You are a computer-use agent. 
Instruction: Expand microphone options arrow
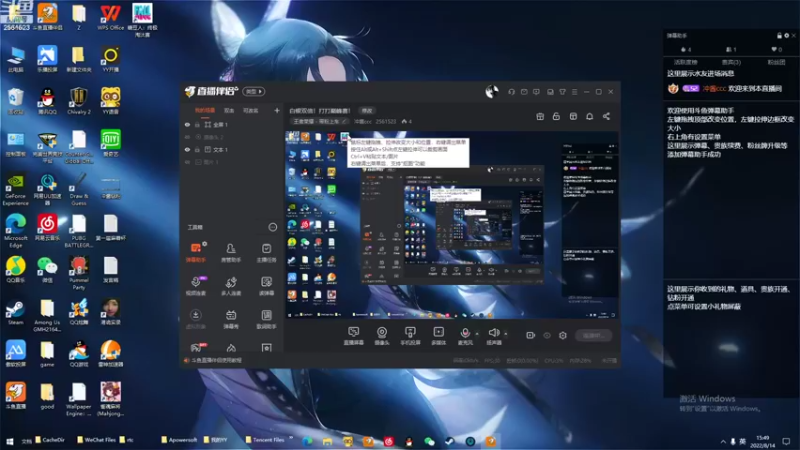pyautogui.click(x=477, y=334)
